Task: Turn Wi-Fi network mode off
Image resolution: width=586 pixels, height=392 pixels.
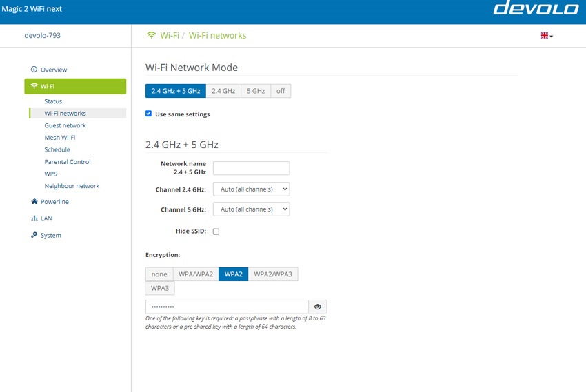Action: pyautogui.click(x=281, y=91)
